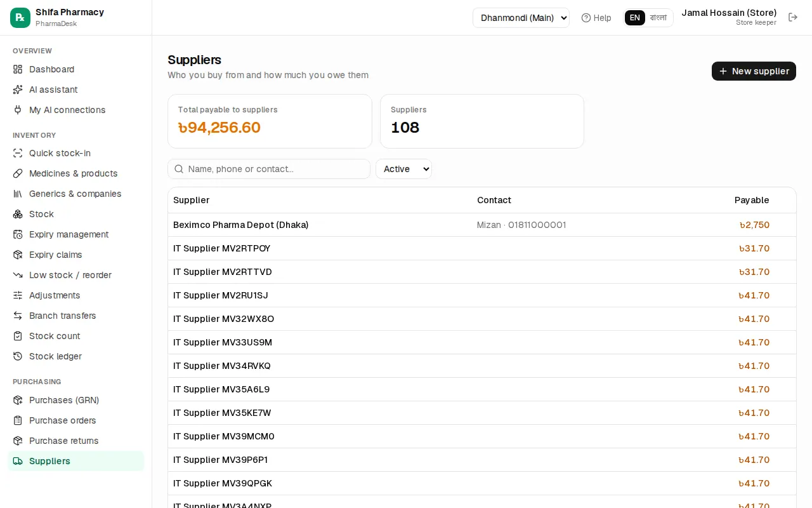Screen dimensions: 812x508
Task: Select the Suppliers sidebar item
Action: coord(76,461)
